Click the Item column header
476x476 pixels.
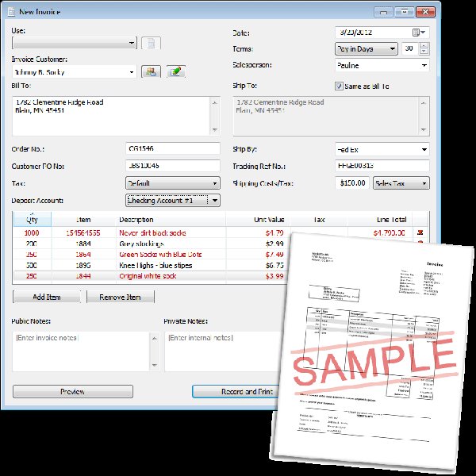pos(83,220)
